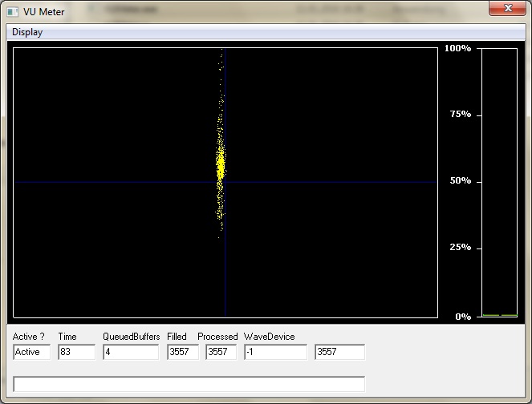532x404 pixels.
Task: Click the intersection of the blue crosshair lines
Action: tap(225, 182)
